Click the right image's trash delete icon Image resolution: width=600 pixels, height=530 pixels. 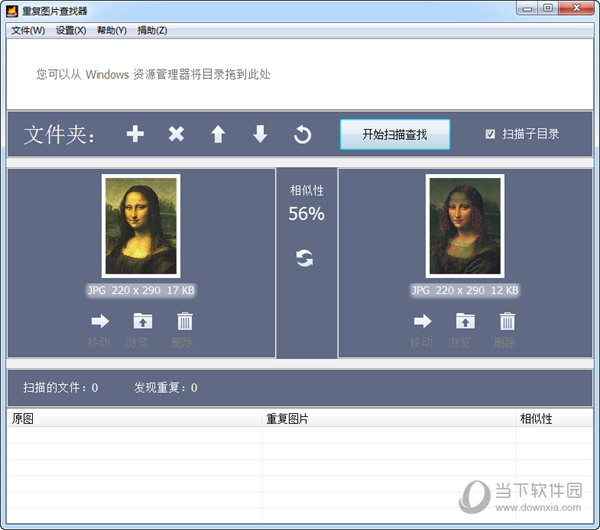pyautogui.click(x=507, y=321)
